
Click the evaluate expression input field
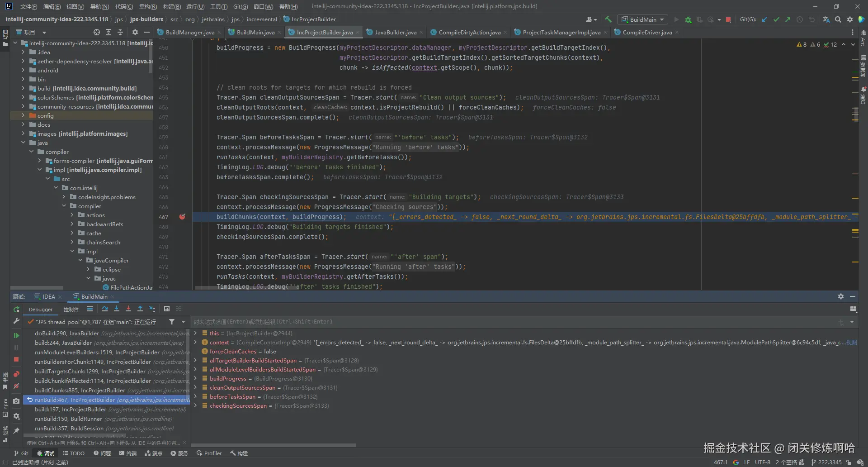(x=514, y=322)
